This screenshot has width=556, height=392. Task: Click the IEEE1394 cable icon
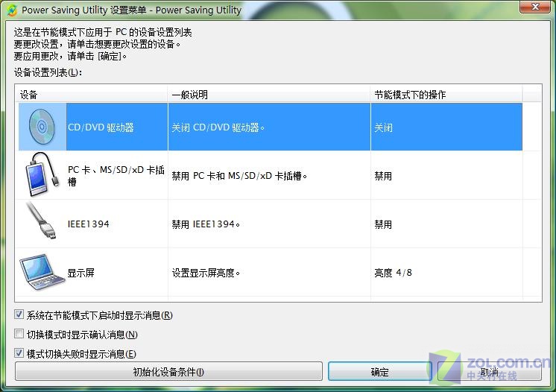click(x=42, y=221)
